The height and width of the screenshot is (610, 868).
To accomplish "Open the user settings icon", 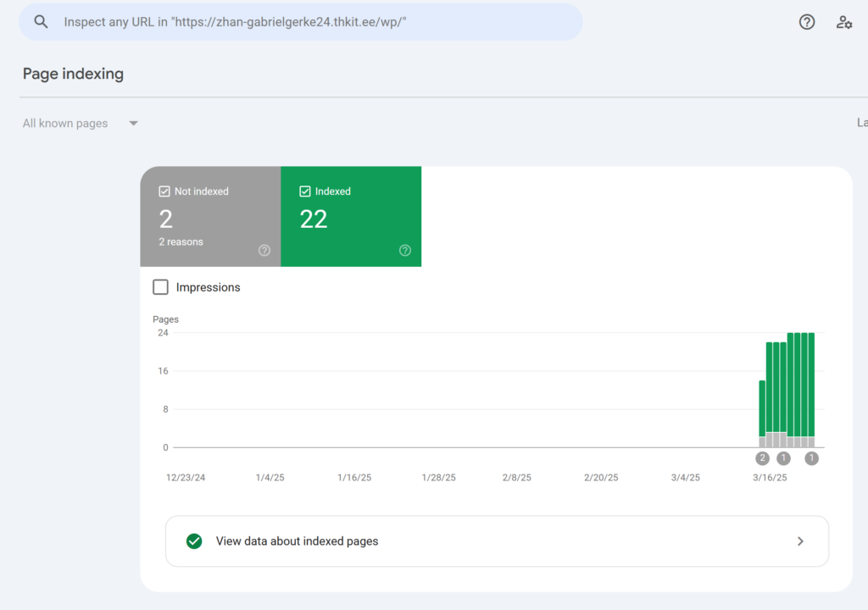I will [x=843, y=22].
